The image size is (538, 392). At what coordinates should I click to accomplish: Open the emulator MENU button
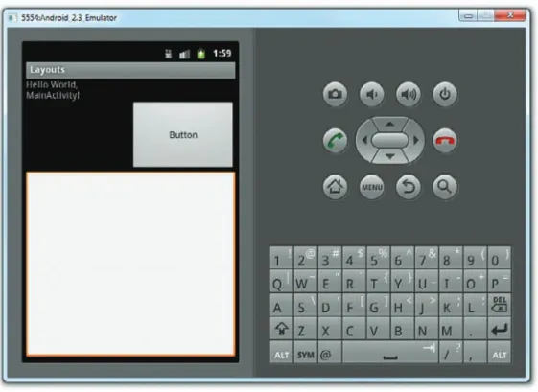372,187
